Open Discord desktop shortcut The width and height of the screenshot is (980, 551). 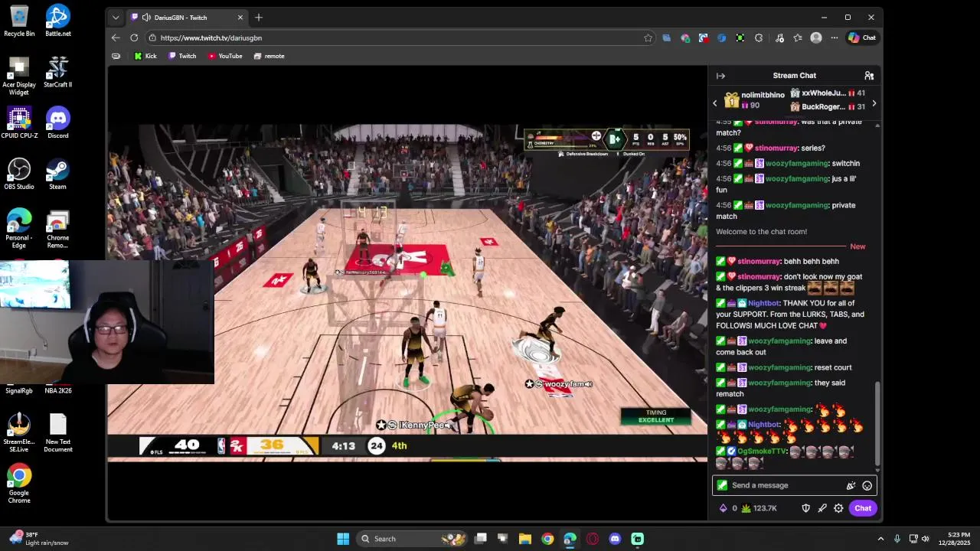(x=58, y=122)
